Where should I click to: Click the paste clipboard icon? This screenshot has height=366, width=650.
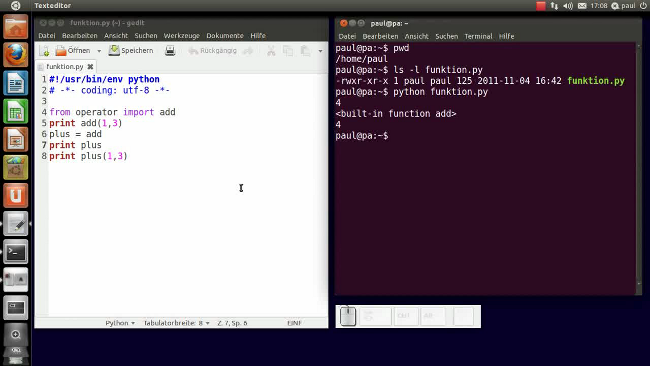click(x=306, y=51)
